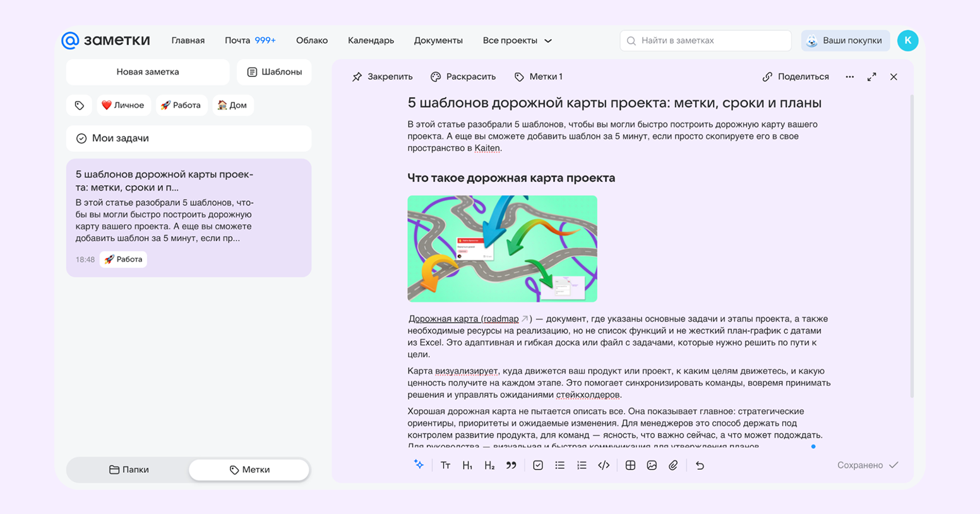
Task: Create a note with Новая заметка
Action: point(148,72)
